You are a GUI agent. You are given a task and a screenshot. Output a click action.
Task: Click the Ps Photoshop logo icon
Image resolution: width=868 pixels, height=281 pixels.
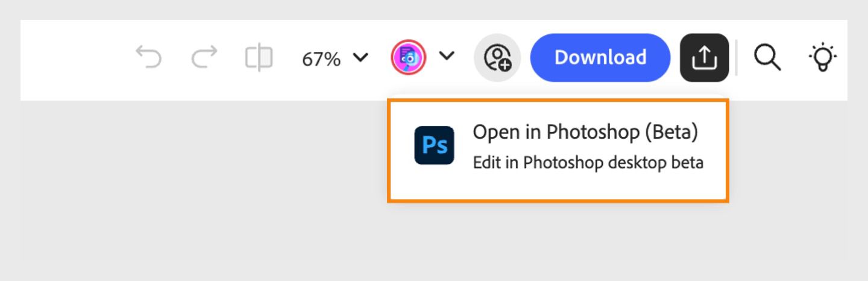point(434,145)
